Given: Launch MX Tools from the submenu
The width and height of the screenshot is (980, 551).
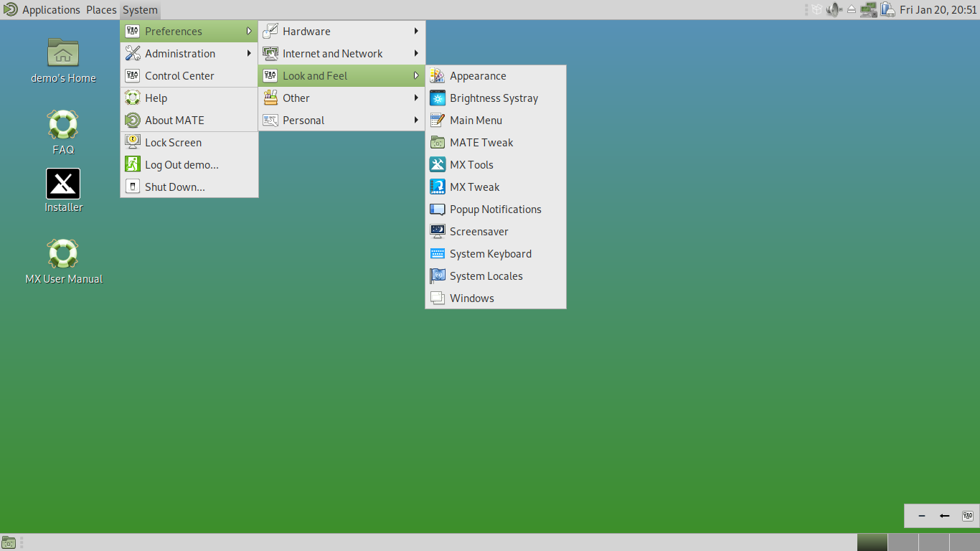Looking at the screenshot, I should click(471, 165).
